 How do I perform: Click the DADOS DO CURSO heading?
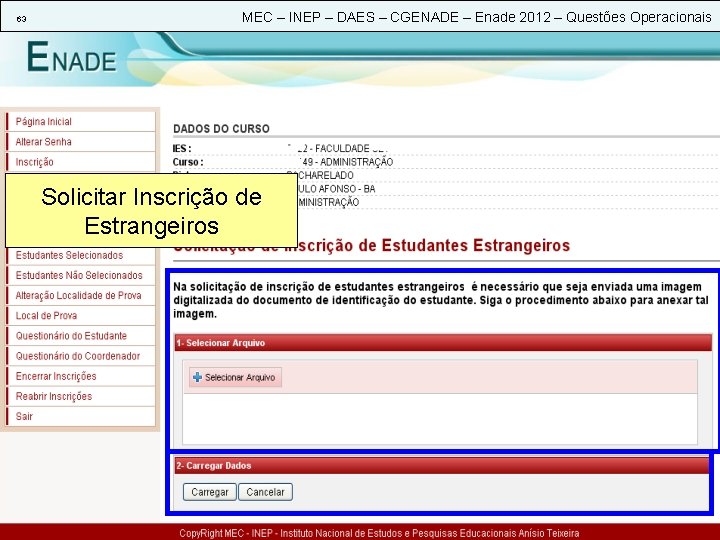coord(221,129)
